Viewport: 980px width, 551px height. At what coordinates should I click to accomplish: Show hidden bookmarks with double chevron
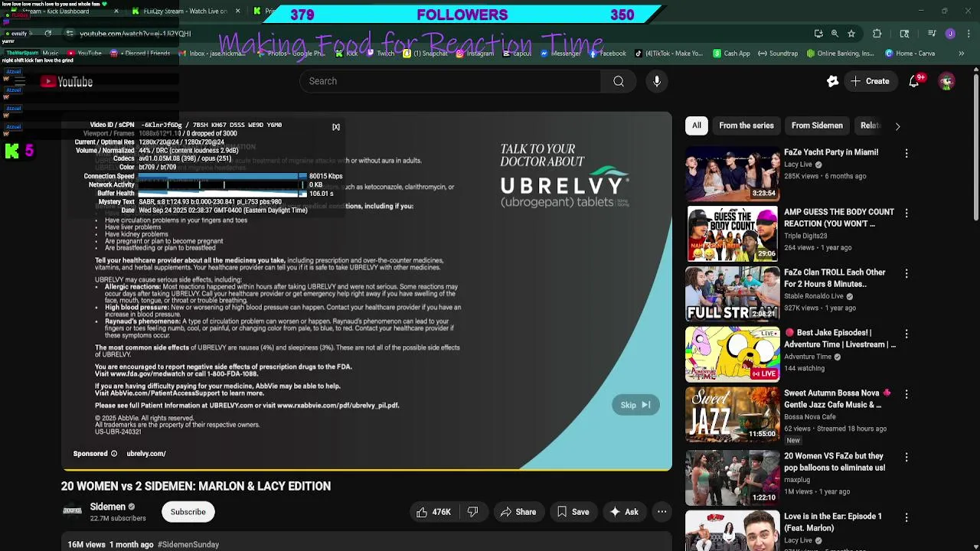962,54
